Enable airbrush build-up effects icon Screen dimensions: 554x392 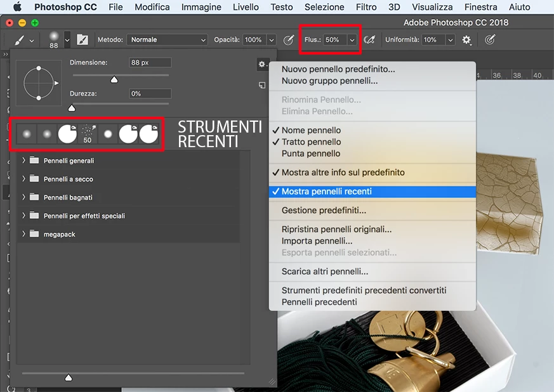369,39
